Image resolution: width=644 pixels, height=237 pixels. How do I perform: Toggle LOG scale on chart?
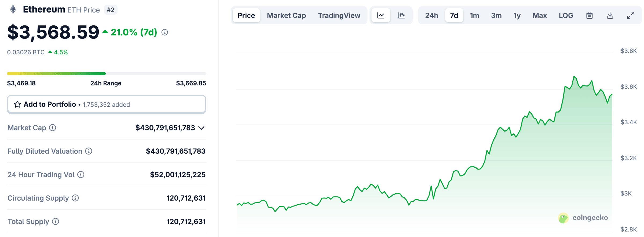pyautogui.click(x=566, y=16)
